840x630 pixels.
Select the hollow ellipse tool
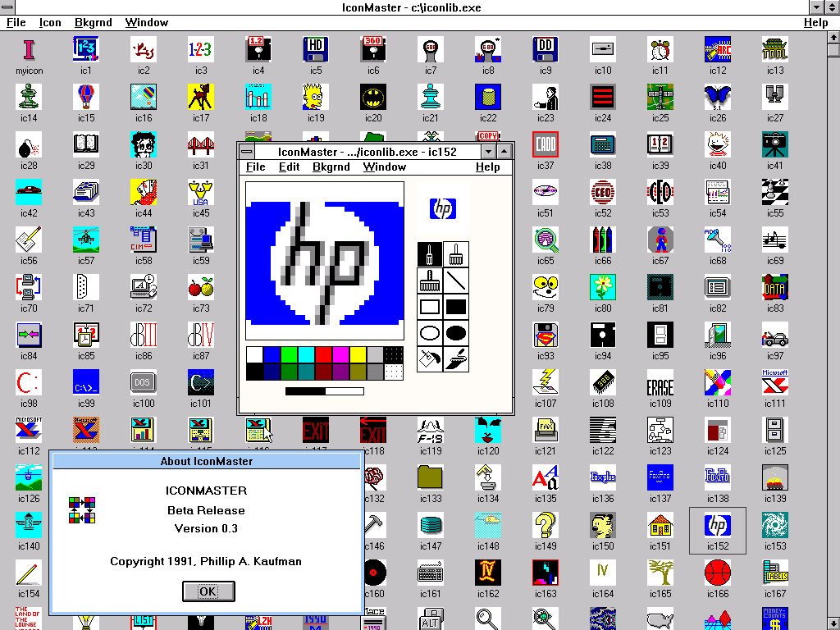[x=430, y=334]
